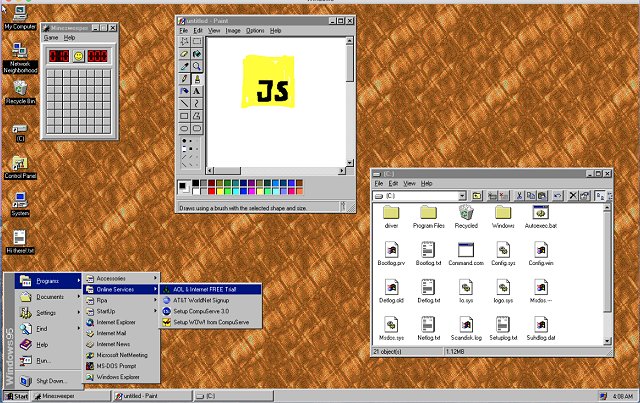Pick the Rectangle shape tool in Paint
This screenshot has width=640, height=403.
(184, 116)
